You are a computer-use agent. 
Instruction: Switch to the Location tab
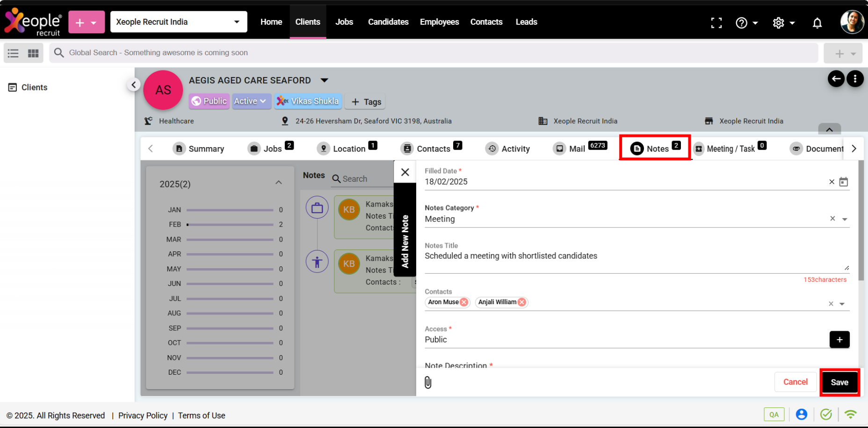tap(347, 148)
